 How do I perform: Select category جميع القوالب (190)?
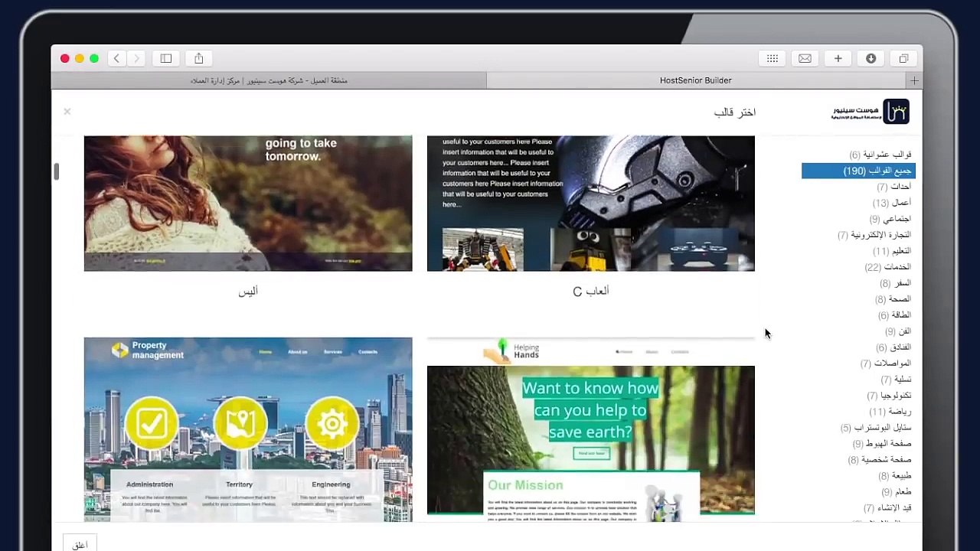pos(858,171)
